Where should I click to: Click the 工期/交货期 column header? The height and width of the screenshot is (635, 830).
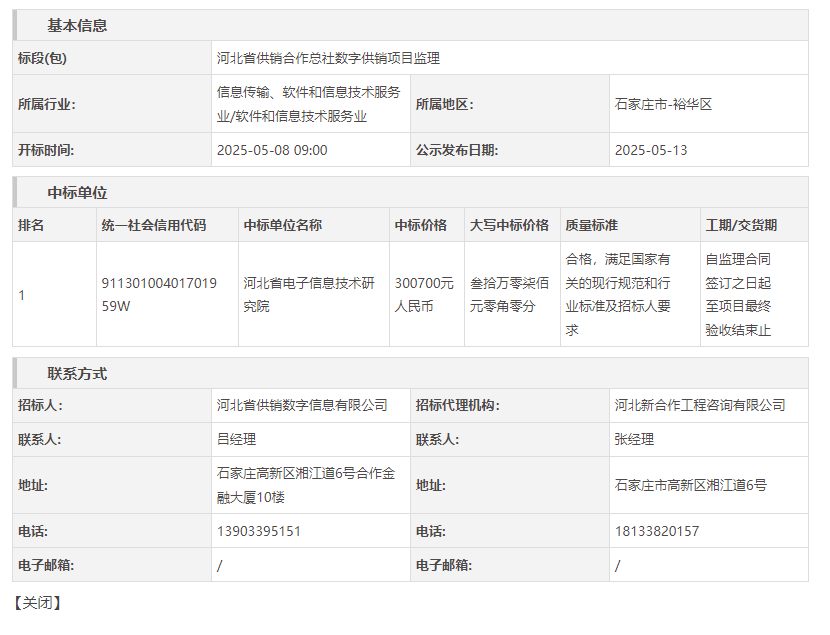click(x=741, y=225)
